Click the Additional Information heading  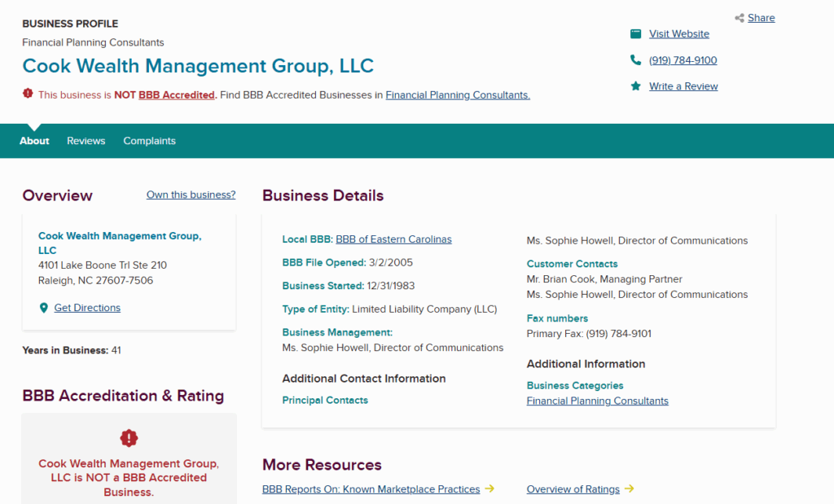click(586, 364)
